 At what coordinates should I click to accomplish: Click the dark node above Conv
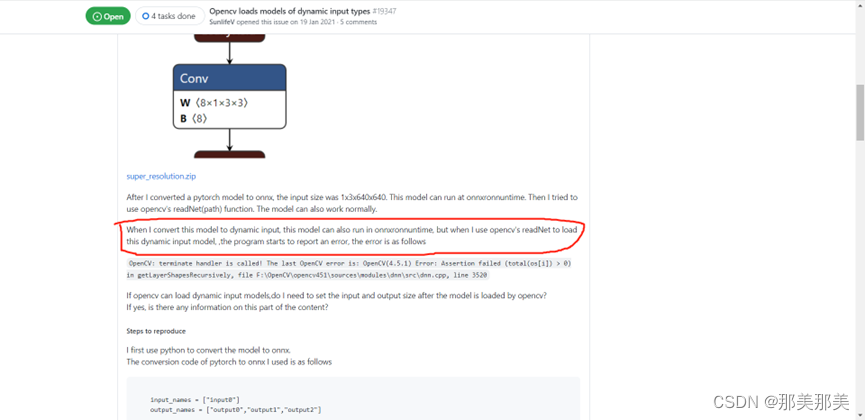[229, 38]
